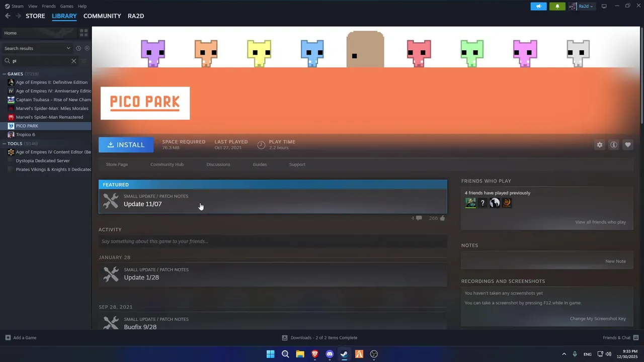Image resolution: width=644 pixels, height=362 pixels.
Task: Open the Guides link
Action: [260, 164]
